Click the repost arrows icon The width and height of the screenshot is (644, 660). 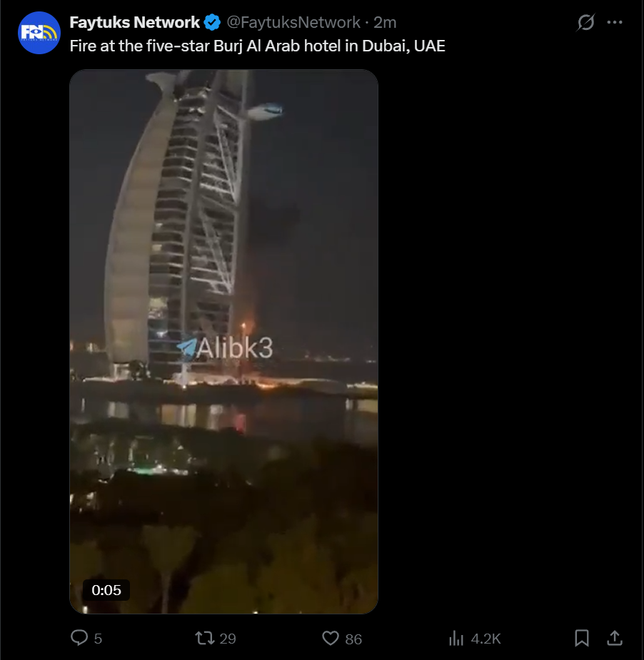tap(205, 638)
